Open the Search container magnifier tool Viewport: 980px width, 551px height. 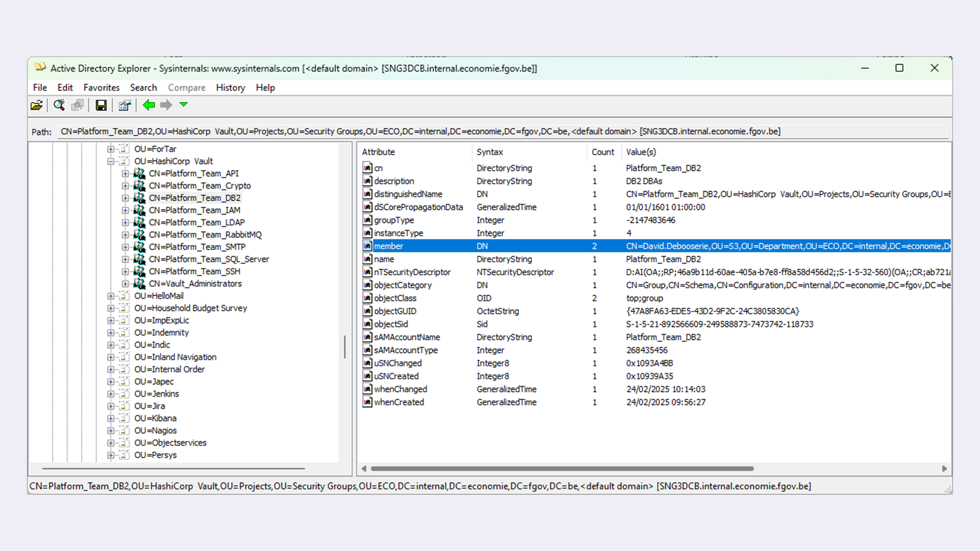click(59, 105)
